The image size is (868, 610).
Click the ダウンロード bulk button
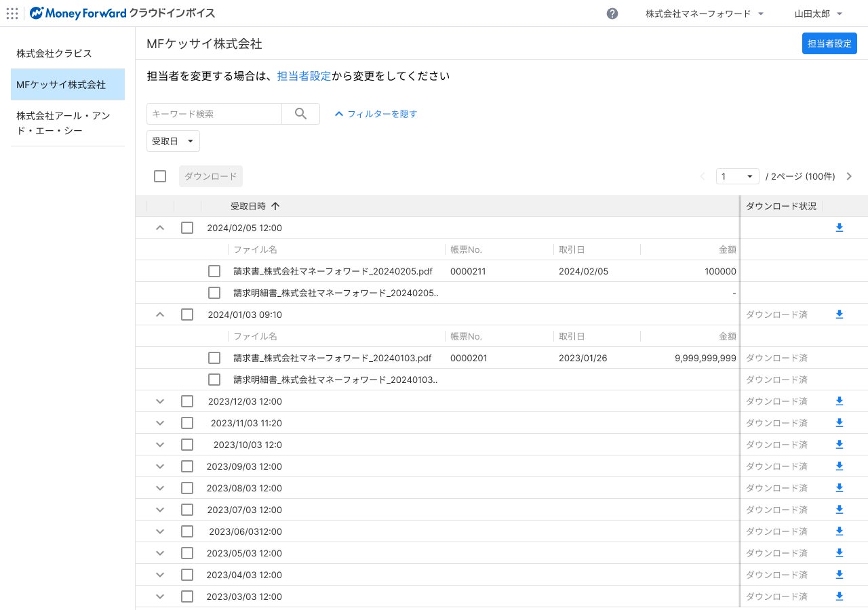click(211, 176)
